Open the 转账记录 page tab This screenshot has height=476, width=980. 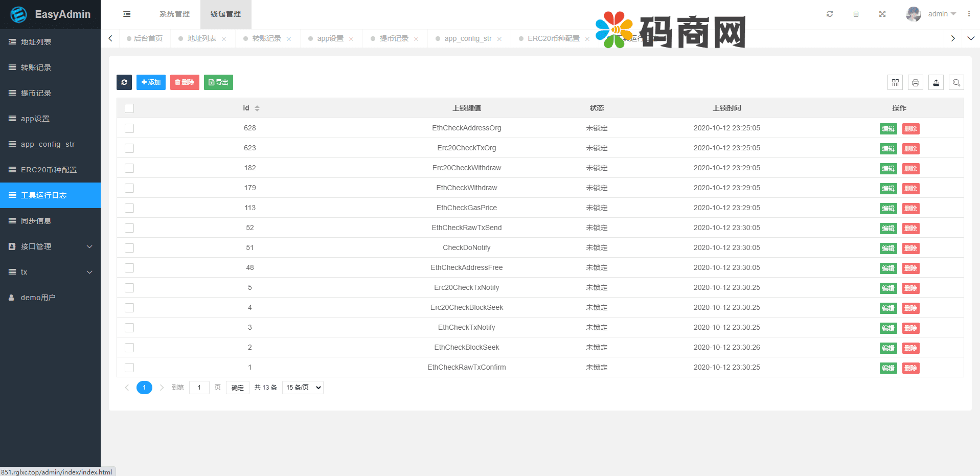pos(266,38)
